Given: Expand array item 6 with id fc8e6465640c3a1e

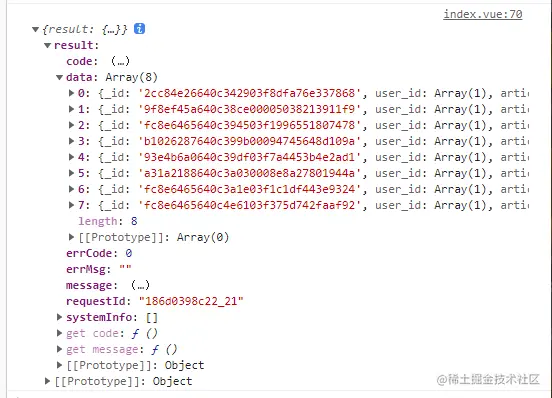Looking at the screenshot, I should 71,189.
